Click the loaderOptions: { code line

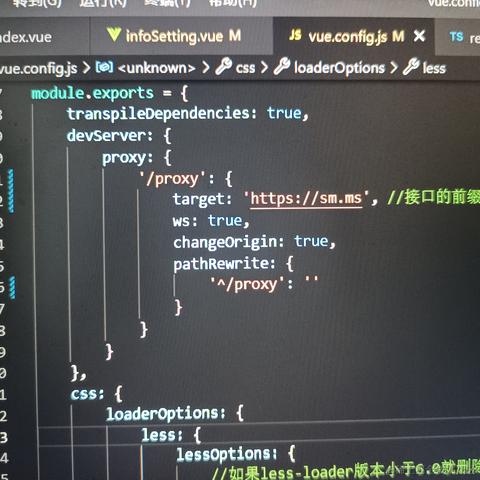click(175, 414)
